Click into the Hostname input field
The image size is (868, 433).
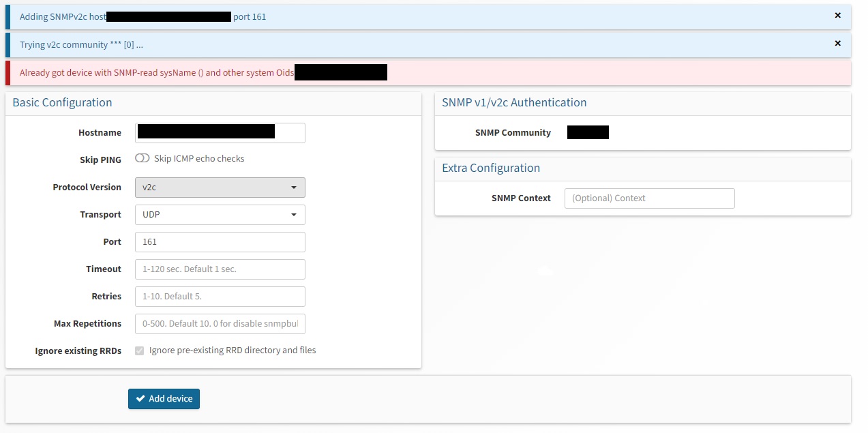(x=220, y=132)
